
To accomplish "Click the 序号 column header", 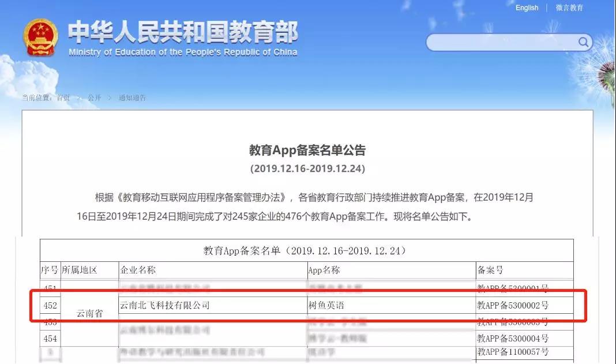I will [50, 270].
